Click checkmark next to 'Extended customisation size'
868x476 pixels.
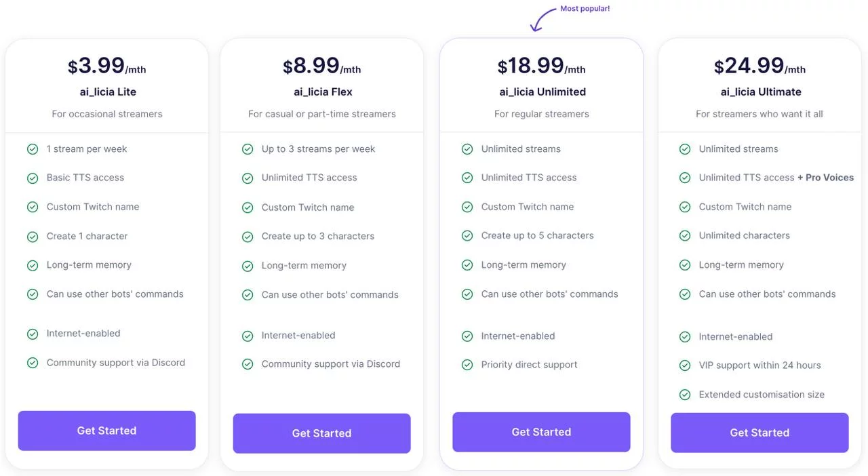click(685, 395)
